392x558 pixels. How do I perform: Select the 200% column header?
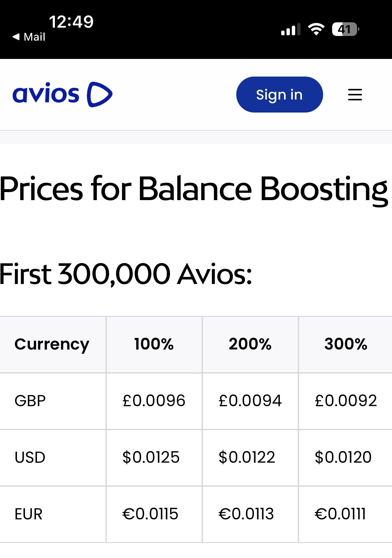click(250, 344)
